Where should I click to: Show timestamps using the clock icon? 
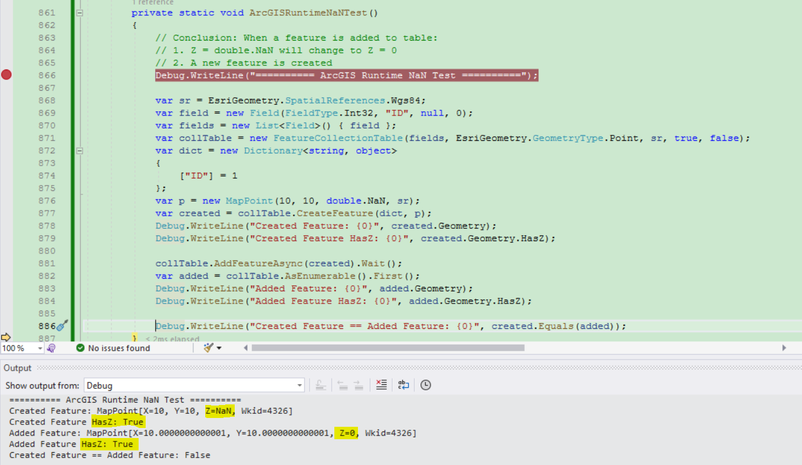(x=426, y=385)
